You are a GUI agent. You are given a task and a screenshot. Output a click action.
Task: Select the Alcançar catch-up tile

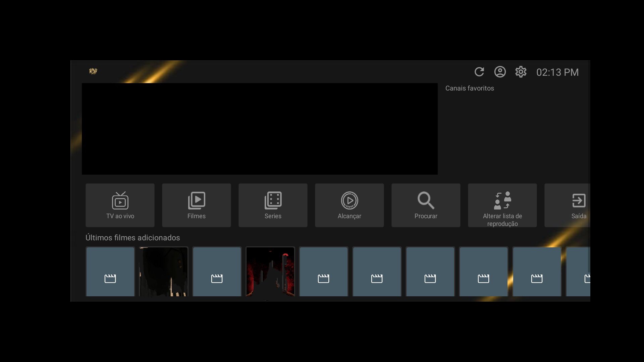click(349, 205)
